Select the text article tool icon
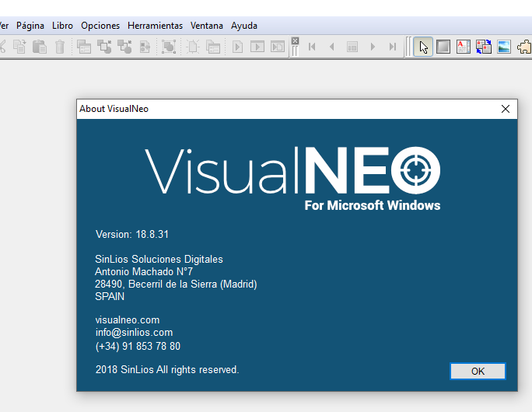 pyautogui.click(x=464, y=47)
